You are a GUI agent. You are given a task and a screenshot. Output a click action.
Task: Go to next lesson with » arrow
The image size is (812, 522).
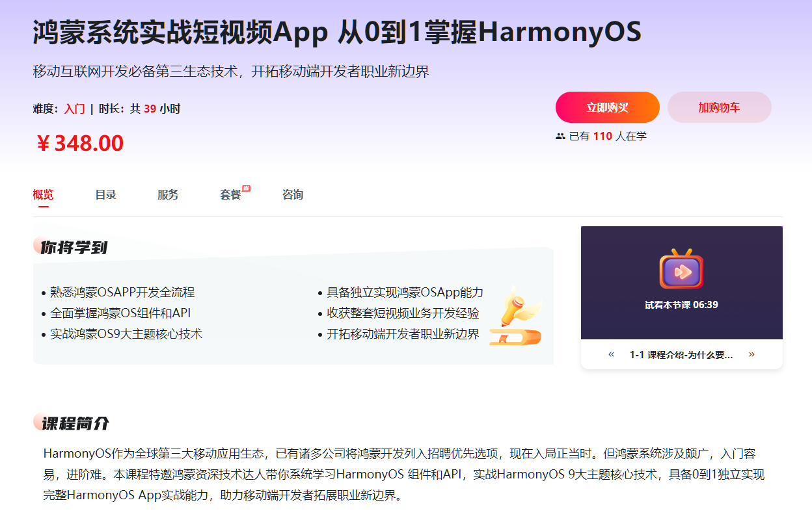[x=752, y=354]
